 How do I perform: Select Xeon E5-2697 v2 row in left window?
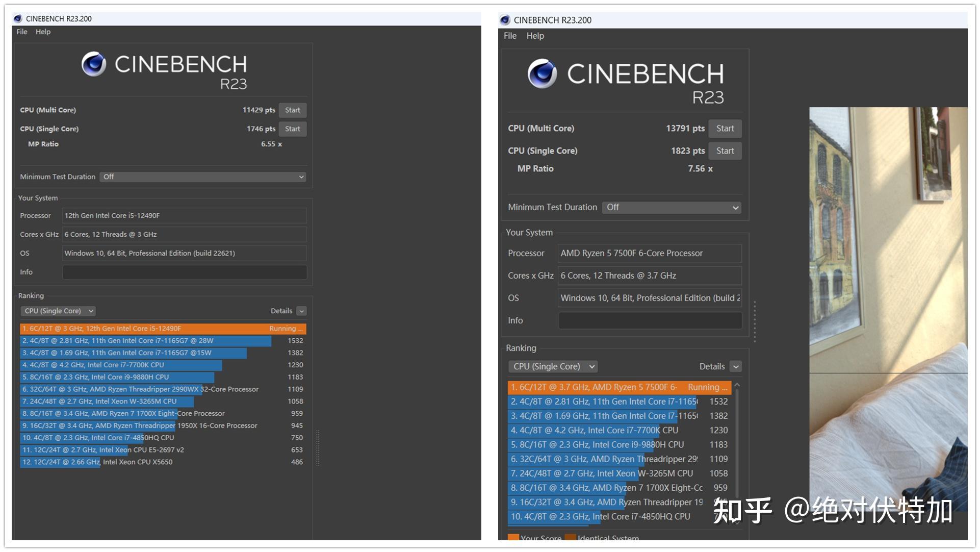pyautogui.click(x=163, y=450)
